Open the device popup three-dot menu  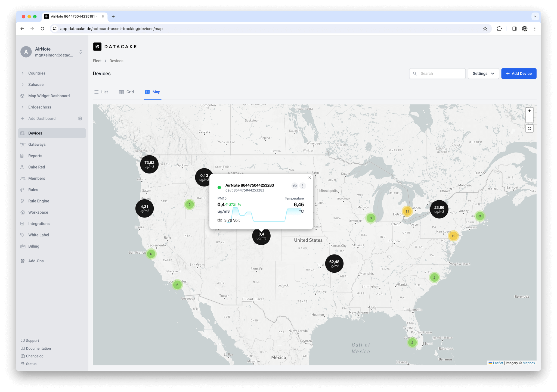[302, 186]
